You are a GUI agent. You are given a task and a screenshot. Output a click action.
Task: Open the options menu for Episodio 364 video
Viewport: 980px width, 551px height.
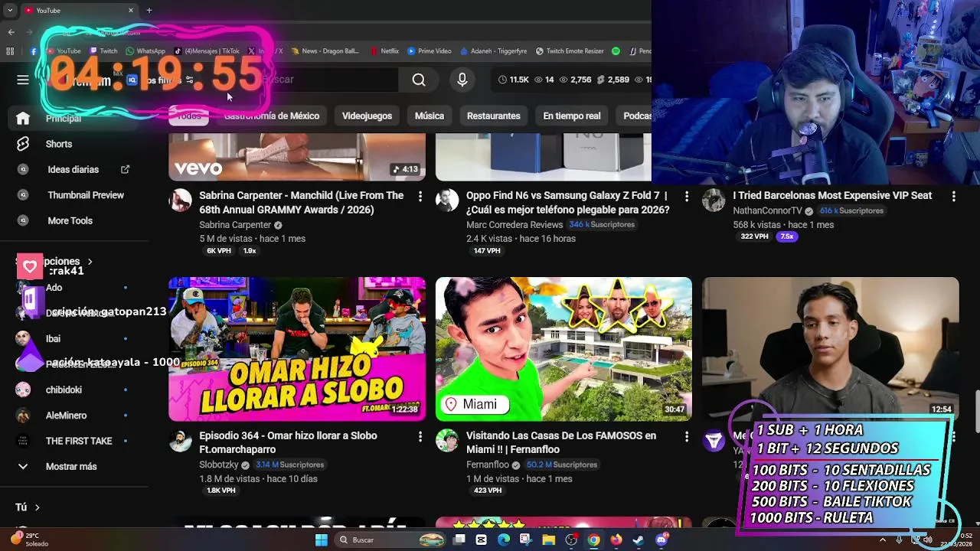(420, 437)
